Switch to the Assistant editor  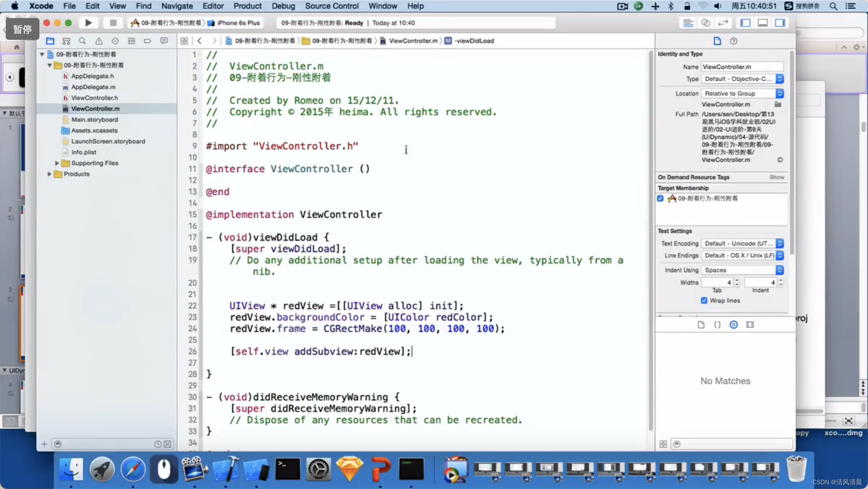tap(706, 23)
